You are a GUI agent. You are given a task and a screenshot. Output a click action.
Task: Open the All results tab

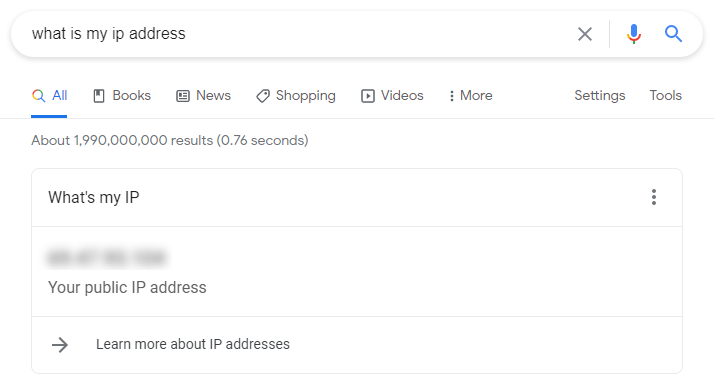coord(49,96)
